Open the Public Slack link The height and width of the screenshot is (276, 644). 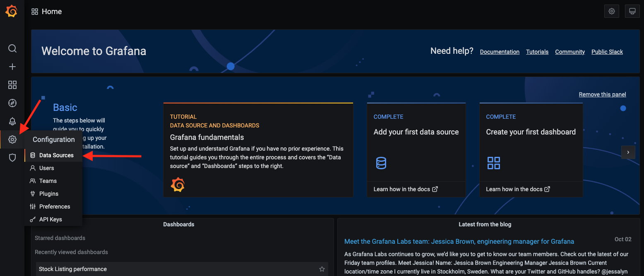[607, 52]
